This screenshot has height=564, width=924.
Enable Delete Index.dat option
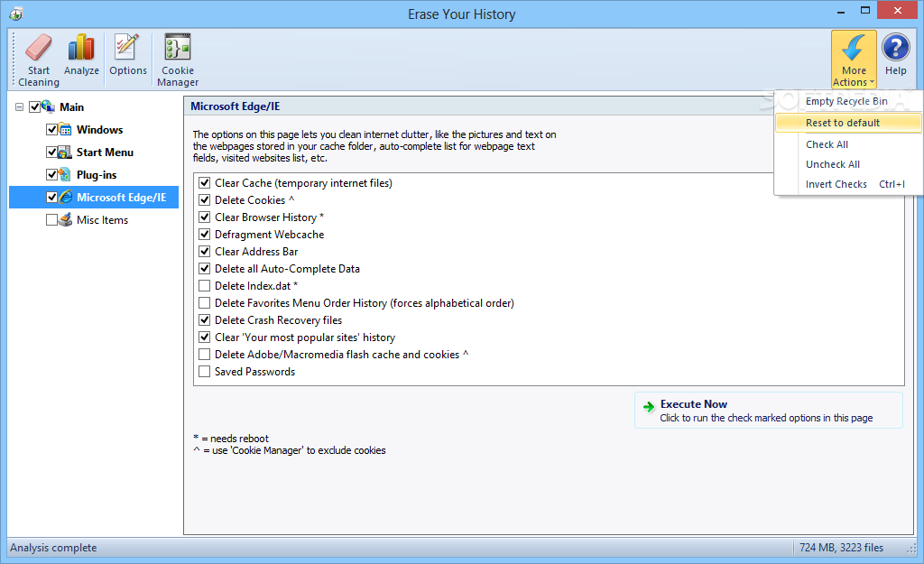click(x=205, y=286)
